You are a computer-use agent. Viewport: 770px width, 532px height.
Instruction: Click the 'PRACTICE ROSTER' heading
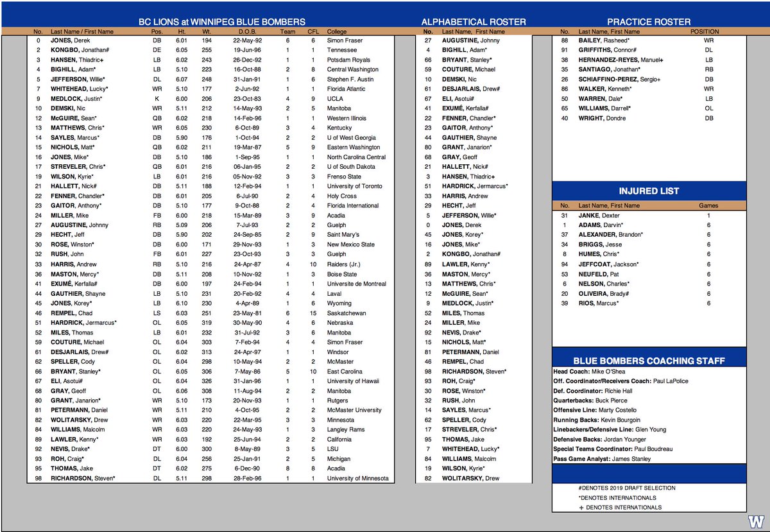649,21
